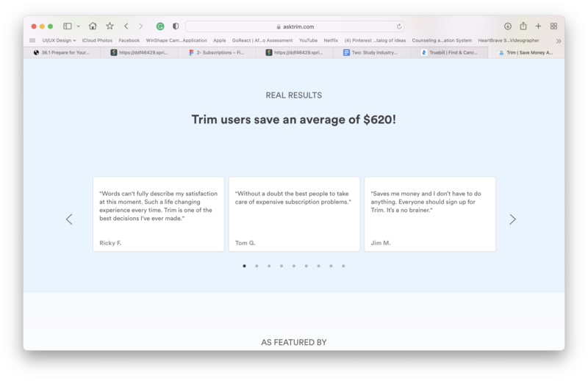Screen dimensions: 588x381
Task: Show the downloads icon
Action: click(508, 26)
